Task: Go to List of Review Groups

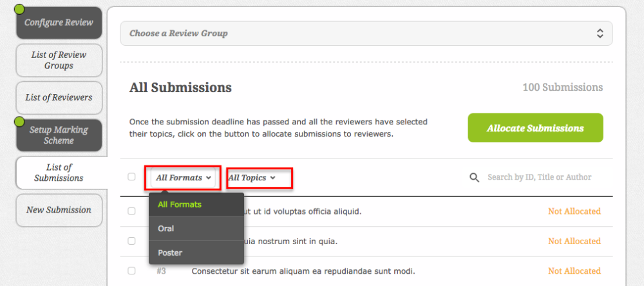Action: (x=59, y=61)
